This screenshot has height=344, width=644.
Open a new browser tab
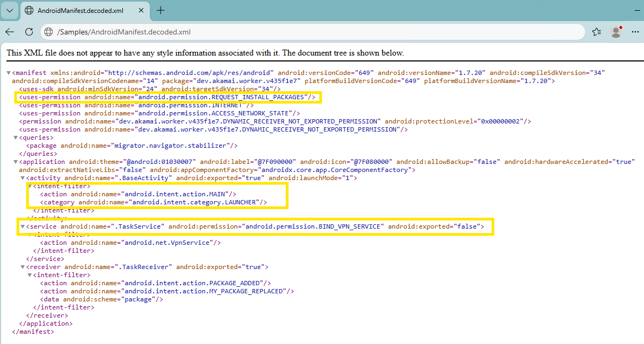click(x=161, y=11)
